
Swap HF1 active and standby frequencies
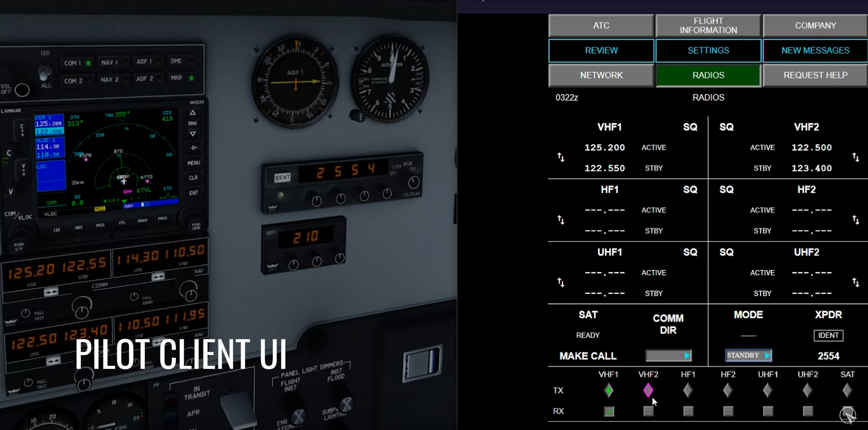561,220
